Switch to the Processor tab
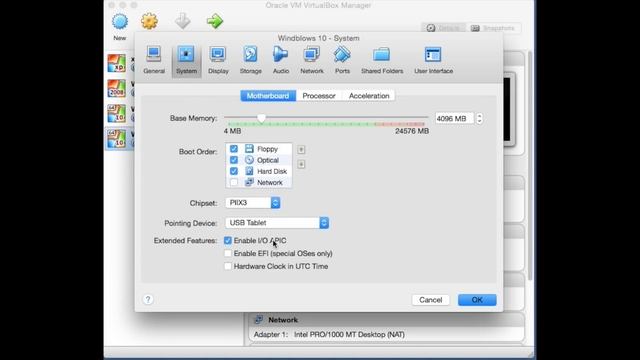The height and width of the screenshot is (360, 640). pos(319,96)
